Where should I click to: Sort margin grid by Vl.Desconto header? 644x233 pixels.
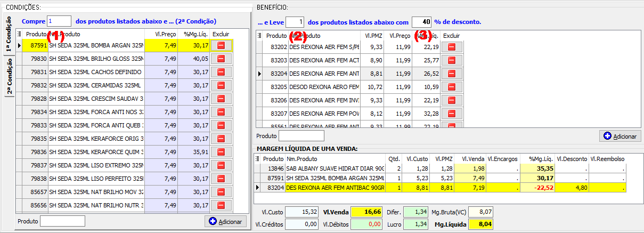point(572,158)
